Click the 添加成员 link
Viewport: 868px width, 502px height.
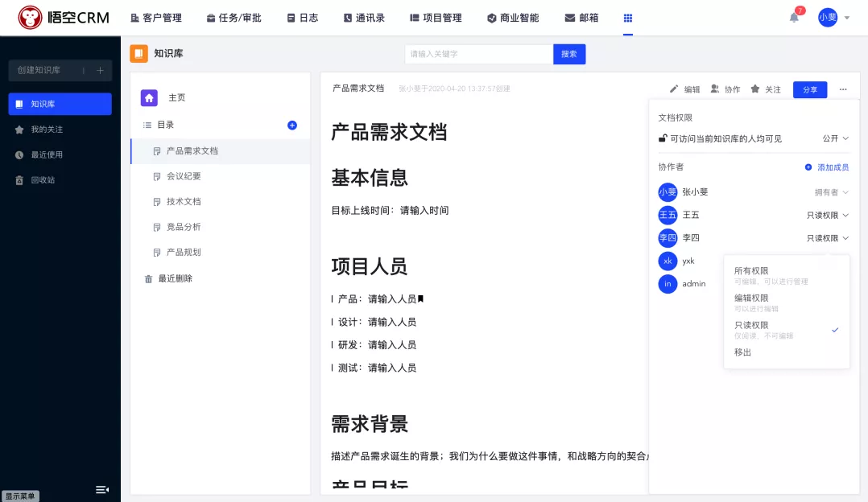pos(826,167)
